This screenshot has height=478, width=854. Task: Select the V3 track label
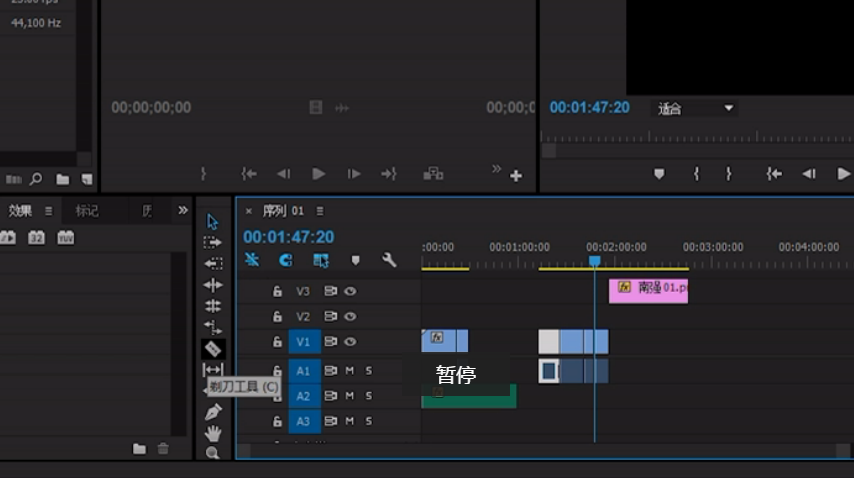point(303,291)
